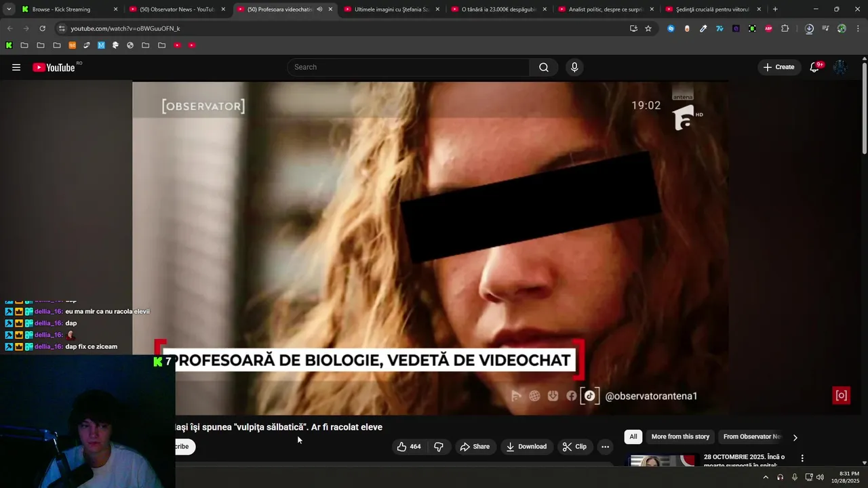Dislike the video with thumbs down
The image size is (868, 488).
(439, 447)
